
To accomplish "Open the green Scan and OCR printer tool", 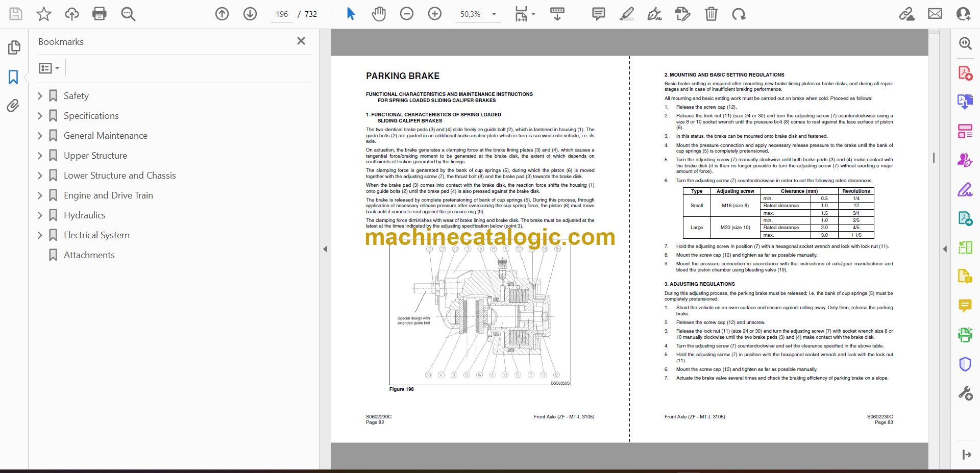I will [965, 335].
